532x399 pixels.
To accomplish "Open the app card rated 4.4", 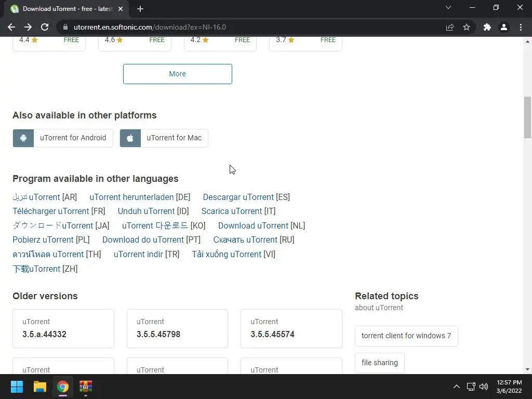I will click(49, 44).
